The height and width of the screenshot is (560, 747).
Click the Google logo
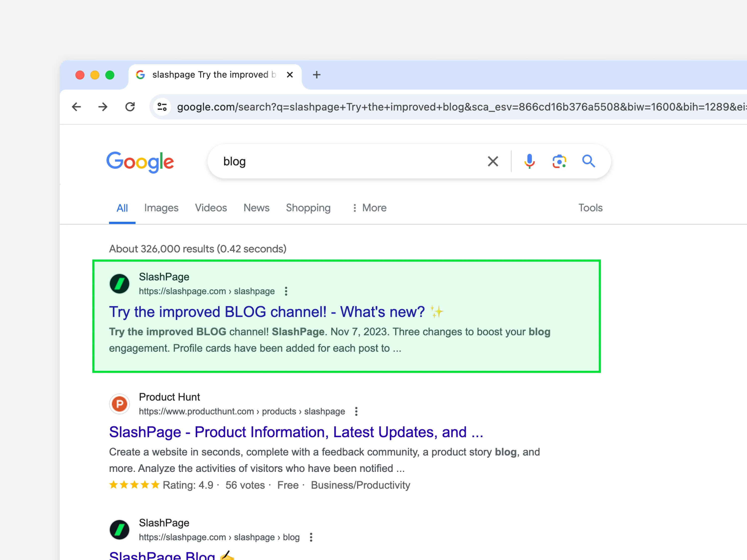point(140,162)
